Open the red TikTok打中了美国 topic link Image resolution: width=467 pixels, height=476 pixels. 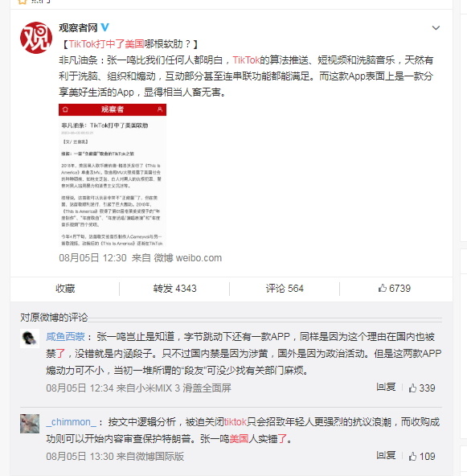coord(106,44)
